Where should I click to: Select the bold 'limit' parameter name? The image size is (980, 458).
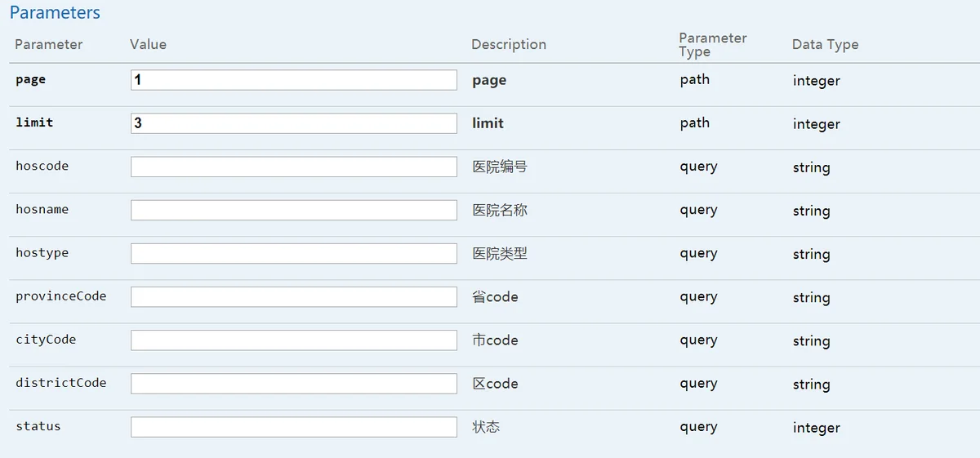point(34,122)
